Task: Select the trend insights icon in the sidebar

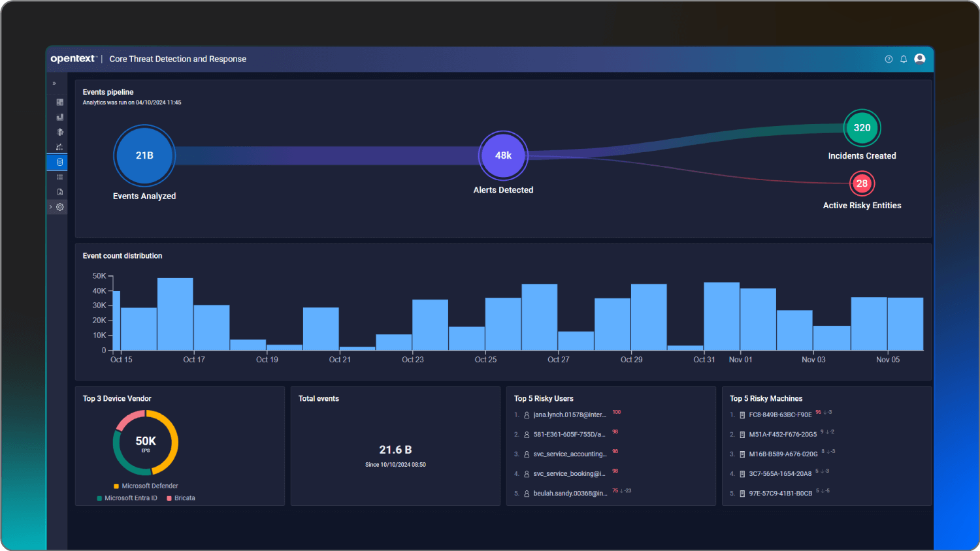Action: tap(59, 147)
